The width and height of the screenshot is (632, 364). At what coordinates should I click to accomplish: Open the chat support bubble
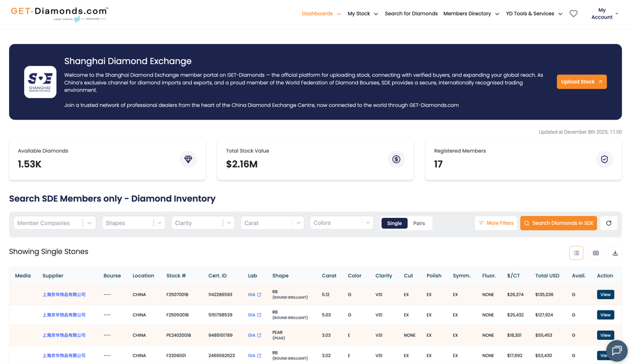point(616,350)
